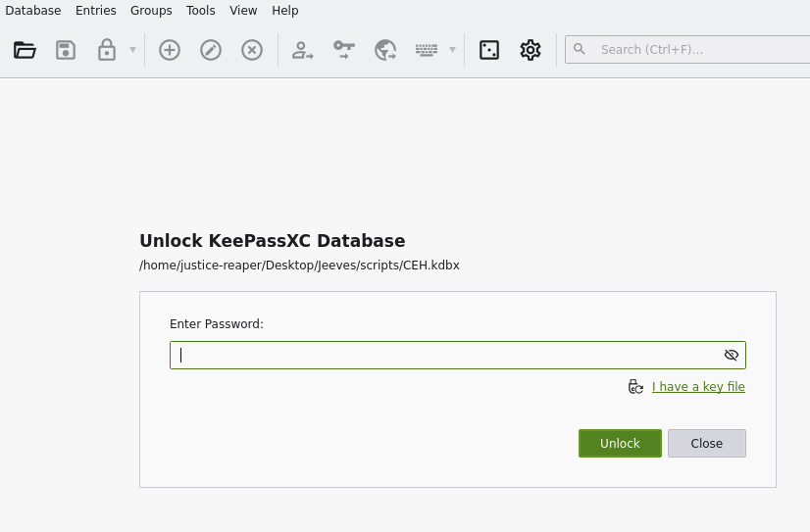Copy URL via the globe arrow icon
This screenshot has width=810, height=532.
click(385, 50)
